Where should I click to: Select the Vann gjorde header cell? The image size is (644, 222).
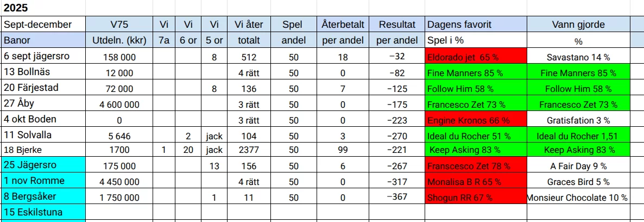(578, 24)
